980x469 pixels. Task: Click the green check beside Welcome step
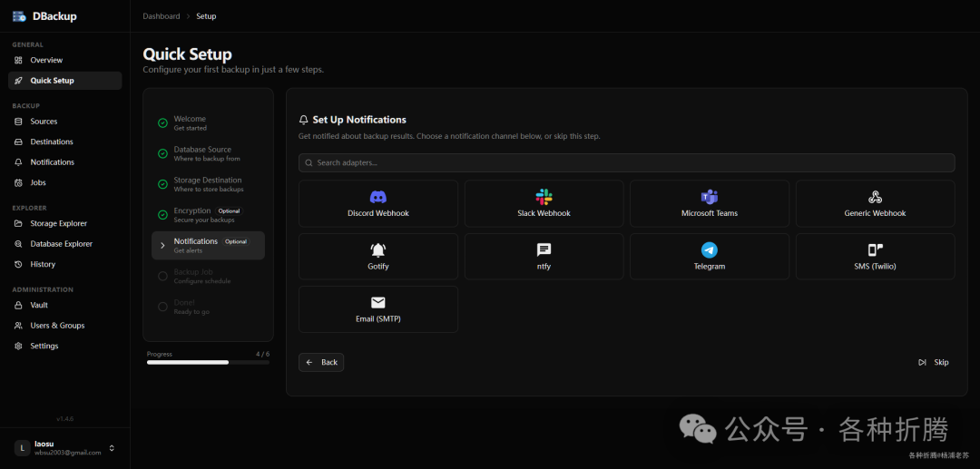click(162, 123)
